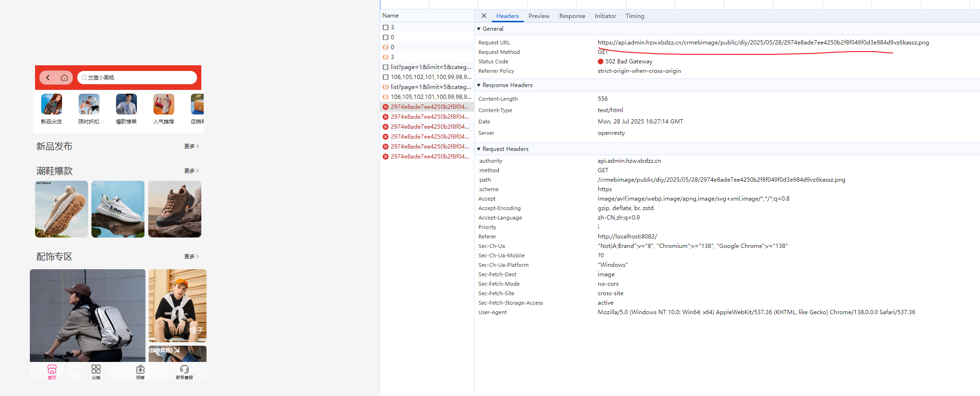
Task: Click the Content-Length value 556
Action: coord(602,99)
